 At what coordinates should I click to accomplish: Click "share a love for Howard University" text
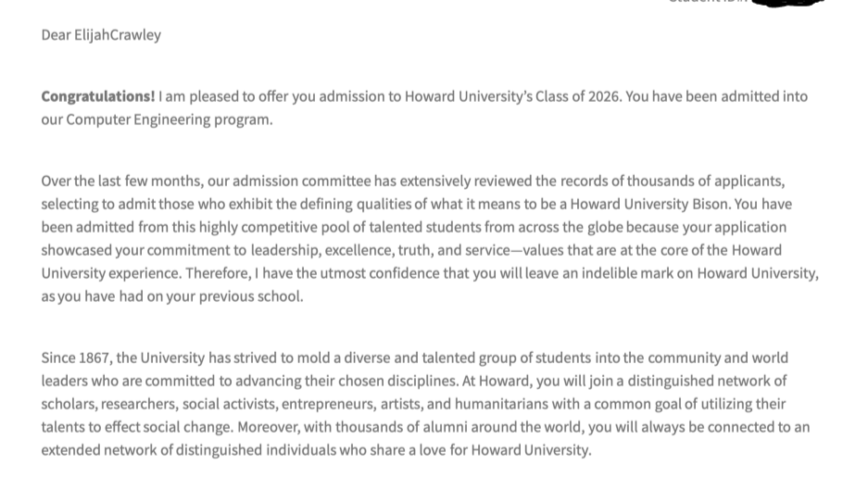[x=491, y=450]
